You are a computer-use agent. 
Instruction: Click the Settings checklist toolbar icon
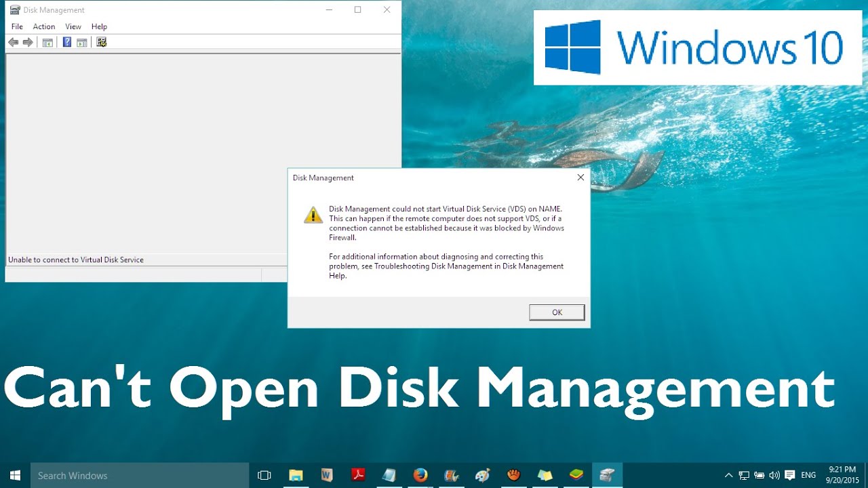[102, 42]
